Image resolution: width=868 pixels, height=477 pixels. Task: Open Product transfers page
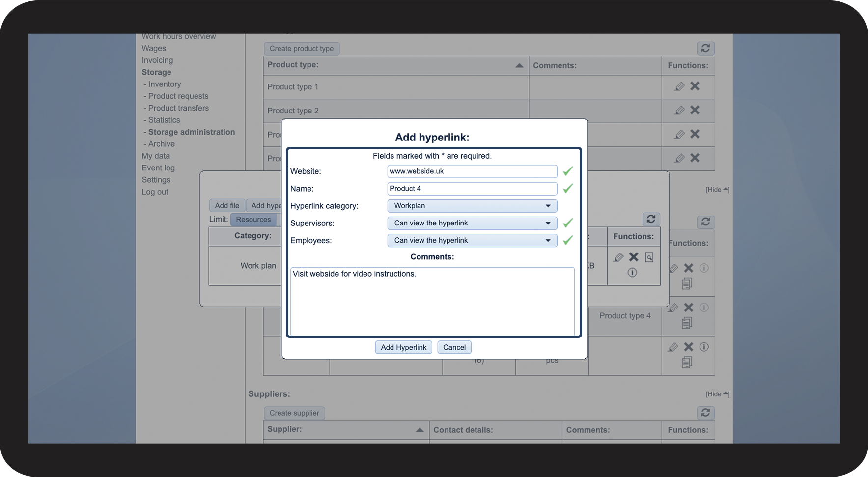pos(178,108)
